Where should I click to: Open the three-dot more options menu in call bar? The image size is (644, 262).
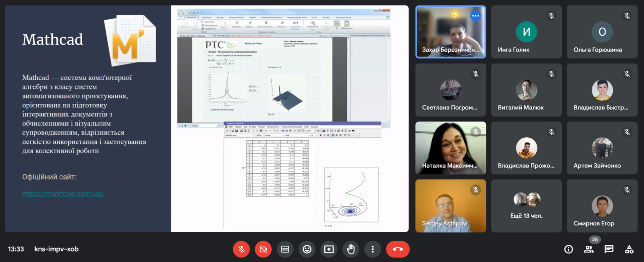[x=372, y=249]
